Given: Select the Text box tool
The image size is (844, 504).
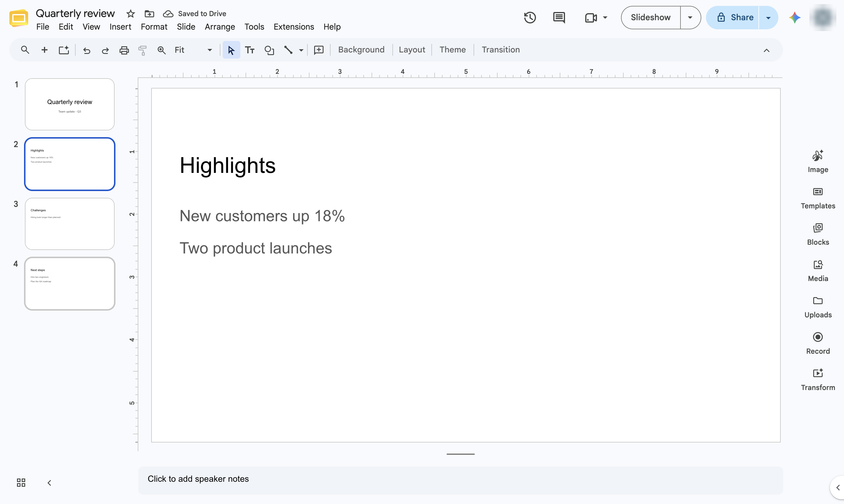Looking at the screenshot, I should coord(250,50).
